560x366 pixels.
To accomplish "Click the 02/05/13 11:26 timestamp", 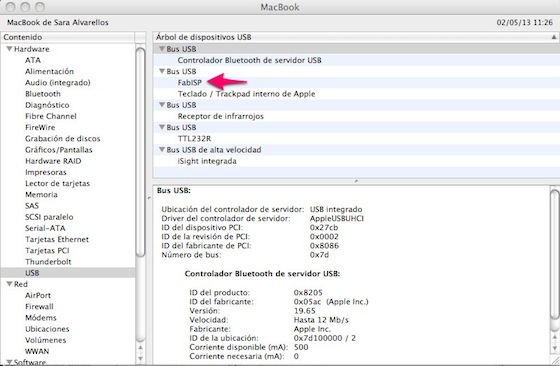I will pyautogui.click(x=525, y=22).
